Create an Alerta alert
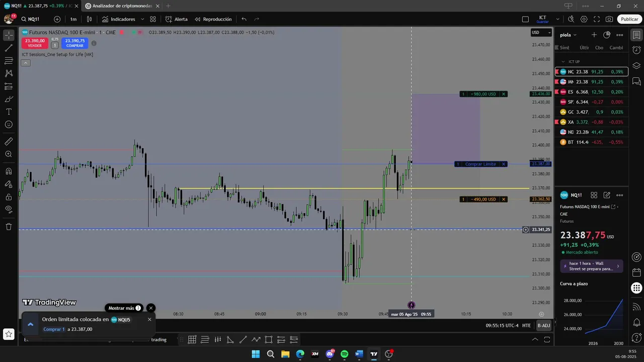 tap(177, 19)
